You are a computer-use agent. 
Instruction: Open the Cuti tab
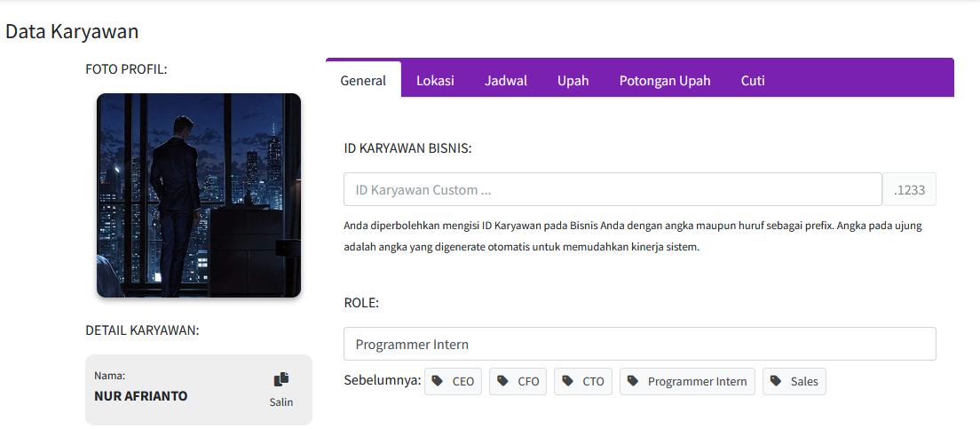pyautogui.click(x=753, y=80)
